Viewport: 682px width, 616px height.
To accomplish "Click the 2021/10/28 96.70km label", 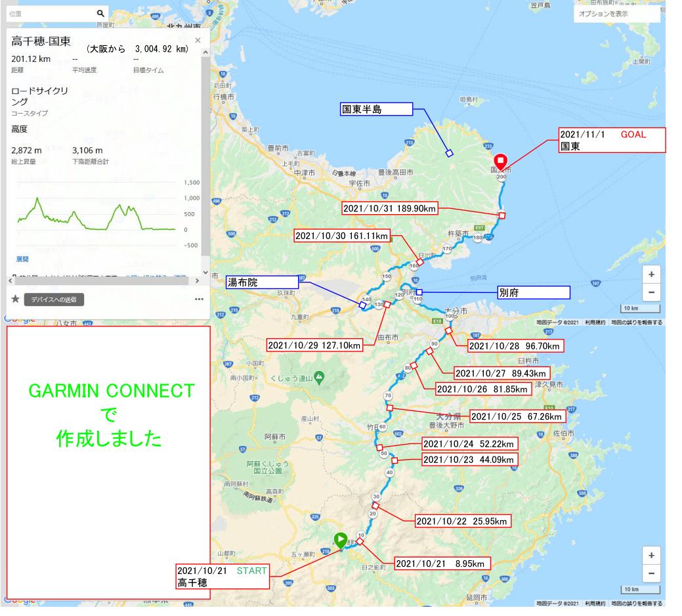I will click(516, 346).
